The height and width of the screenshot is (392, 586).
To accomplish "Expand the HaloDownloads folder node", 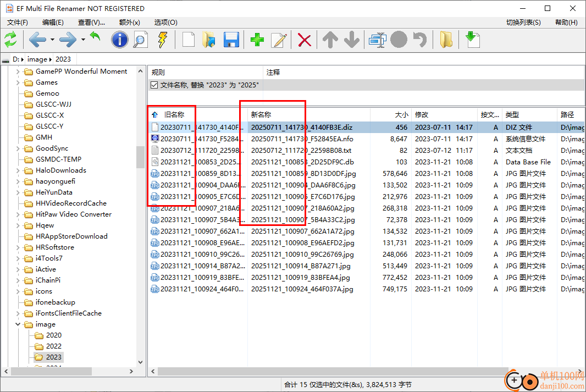I will 18,170.
